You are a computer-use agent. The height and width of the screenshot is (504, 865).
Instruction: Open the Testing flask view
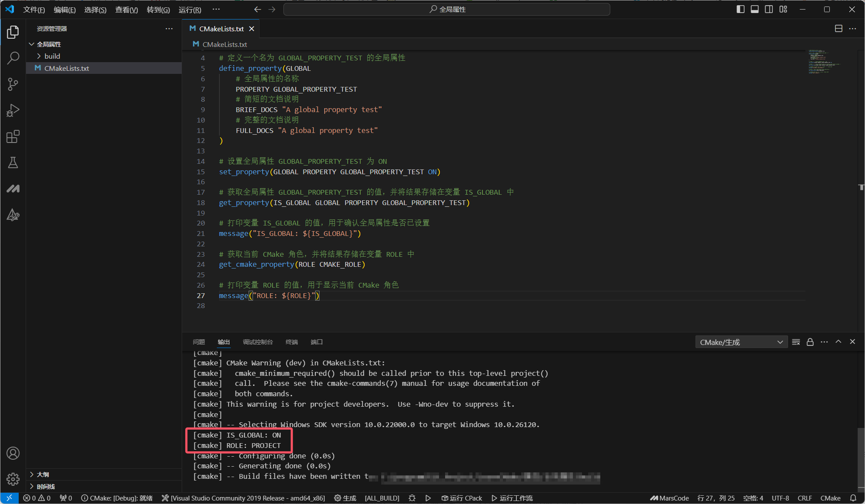click(x=13, y=162)
